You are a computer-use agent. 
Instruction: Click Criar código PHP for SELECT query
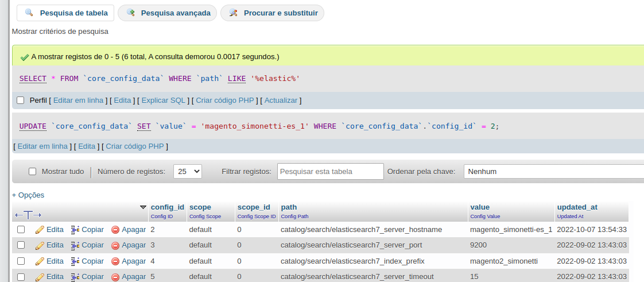pos(225,101)
